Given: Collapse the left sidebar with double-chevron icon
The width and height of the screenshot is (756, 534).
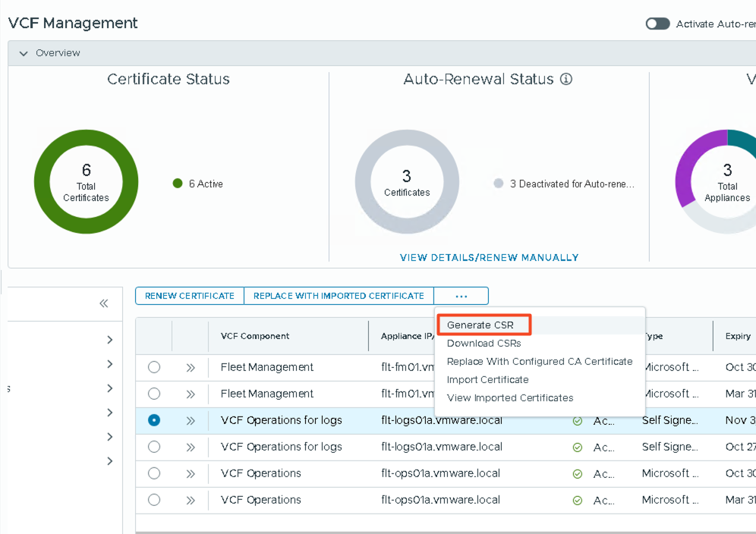Looking at the screenshot, I should [x=104, y=303].
